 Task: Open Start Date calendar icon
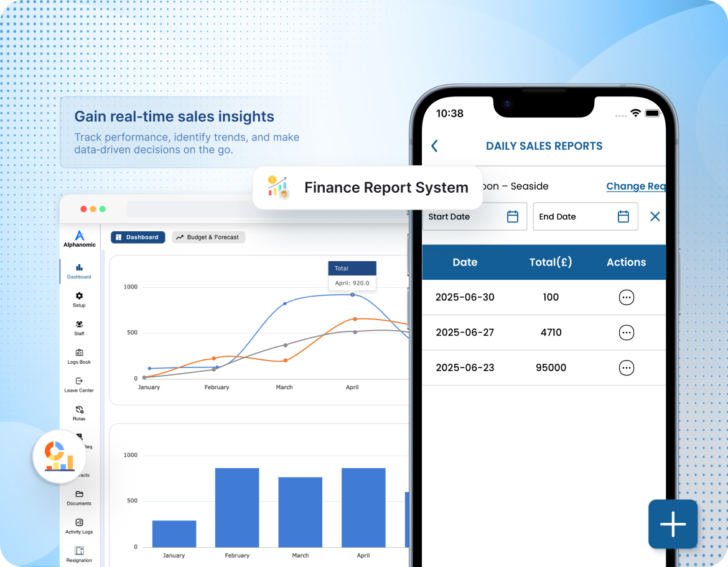pos(513,216)
